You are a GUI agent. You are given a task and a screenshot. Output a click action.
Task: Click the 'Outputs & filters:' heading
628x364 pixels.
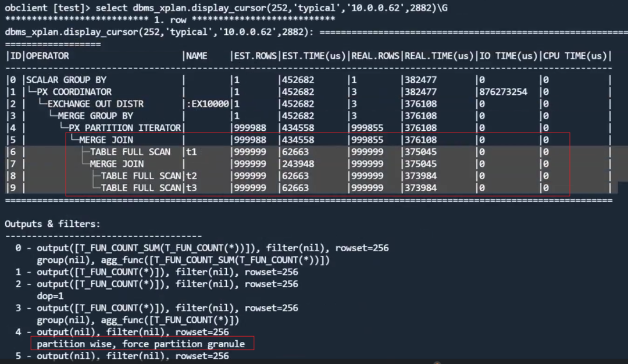52,224
